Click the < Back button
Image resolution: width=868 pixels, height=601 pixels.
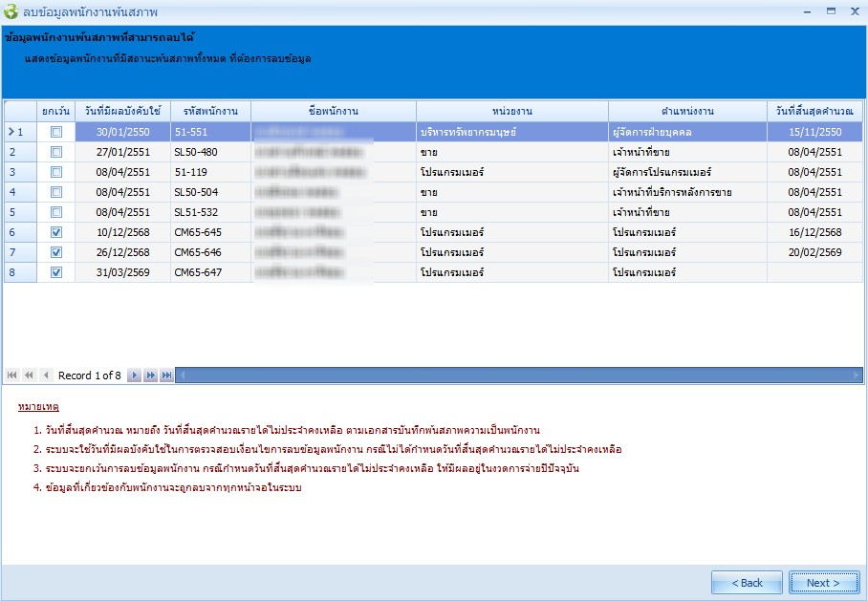pyautogui.click(x=747, y=583)
